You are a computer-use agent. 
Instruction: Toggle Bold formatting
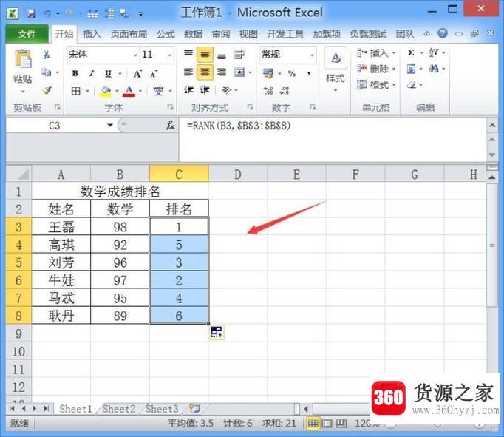(x=75, y=74)
